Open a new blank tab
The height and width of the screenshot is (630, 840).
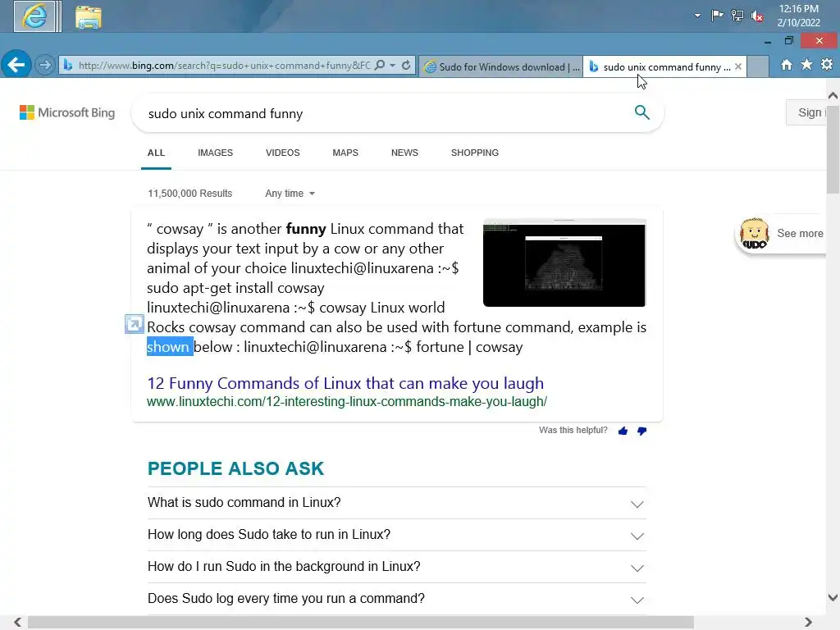click(x=757, y=67)
